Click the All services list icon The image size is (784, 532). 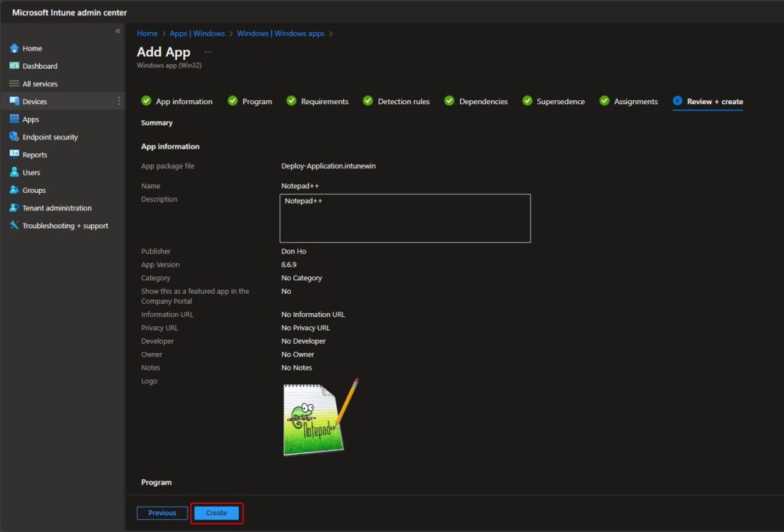point(14,83)
